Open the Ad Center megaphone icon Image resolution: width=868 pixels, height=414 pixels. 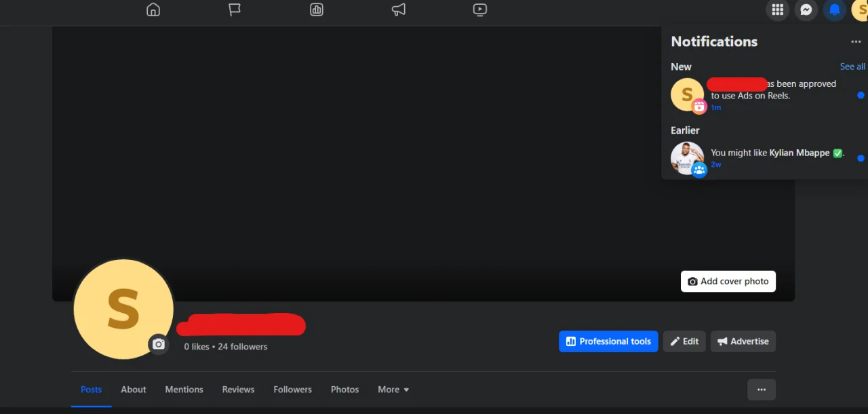(399, 10)
